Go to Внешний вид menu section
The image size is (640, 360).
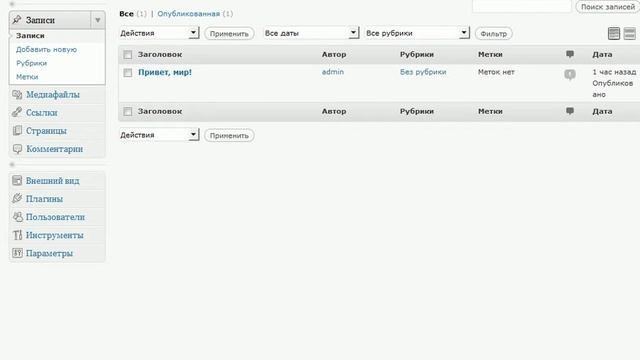click(53, 180)
